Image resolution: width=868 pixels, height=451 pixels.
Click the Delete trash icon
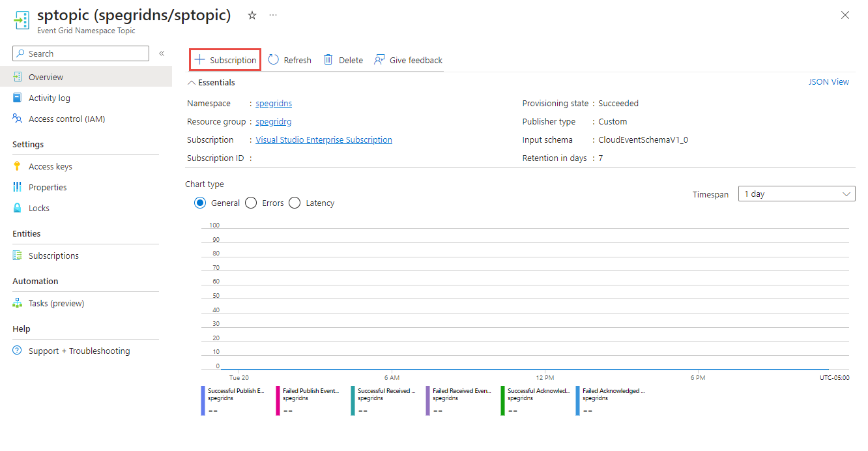[x=328, y=60]
